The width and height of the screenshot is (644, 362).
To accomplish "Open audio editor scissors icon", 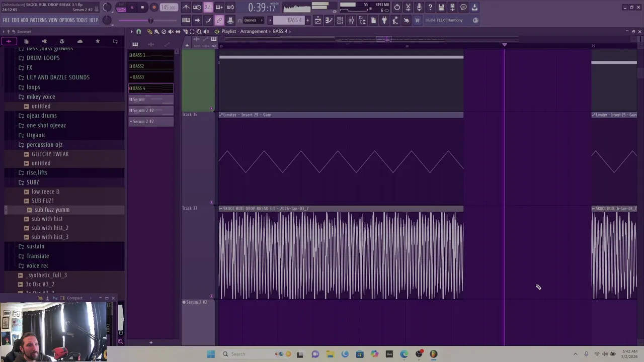I will pos(408,7).
